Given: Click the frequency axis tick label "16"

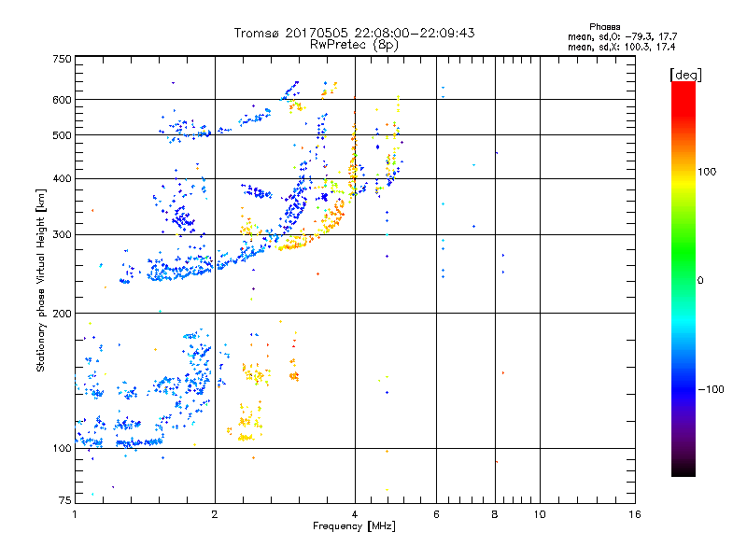Looking at the screenshot, I should [x=635, y=514].
